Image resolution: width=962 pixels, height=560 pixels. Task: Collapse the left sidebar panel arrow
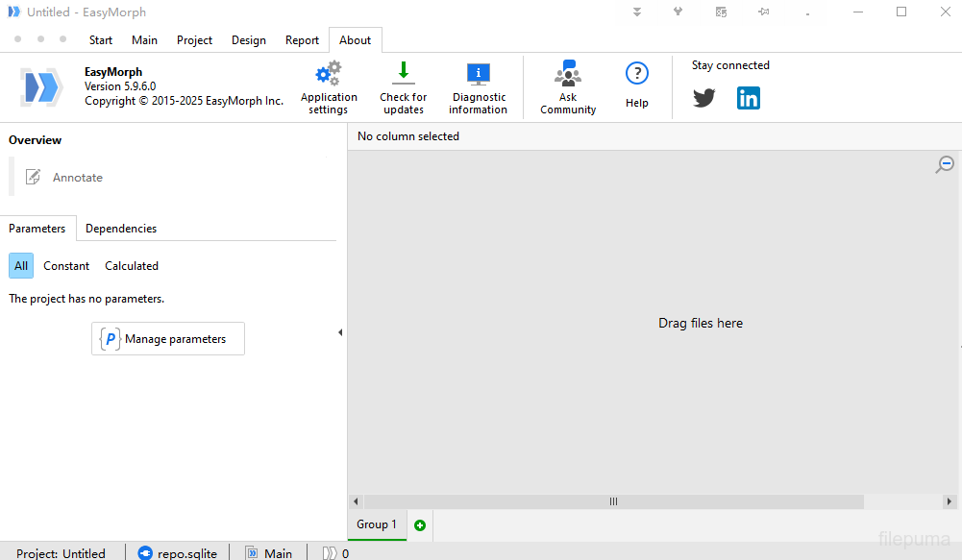pyautogui.click(x=340, y=332)
